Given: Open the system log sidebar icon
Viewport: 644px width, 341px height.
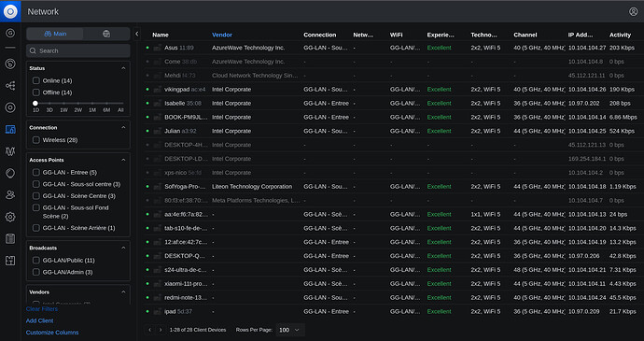Looking at the screenshot, I should coord(10,238).
